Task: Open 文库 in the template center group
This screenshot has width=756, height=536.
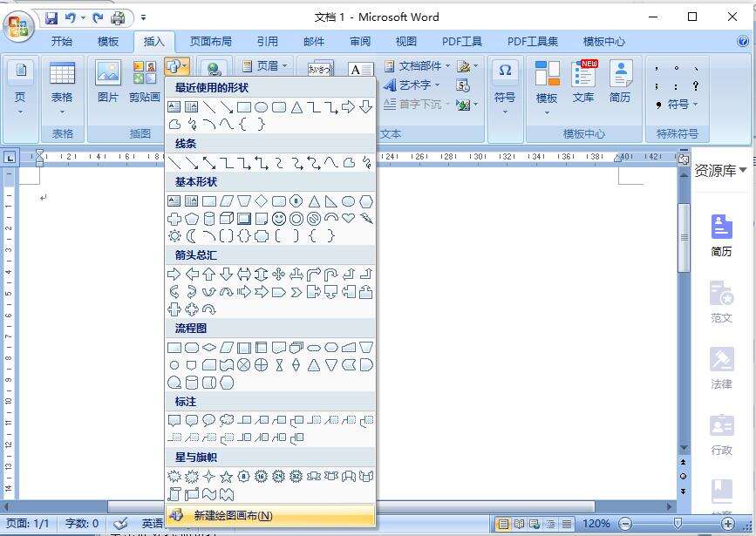Action: tap(583, 82)
